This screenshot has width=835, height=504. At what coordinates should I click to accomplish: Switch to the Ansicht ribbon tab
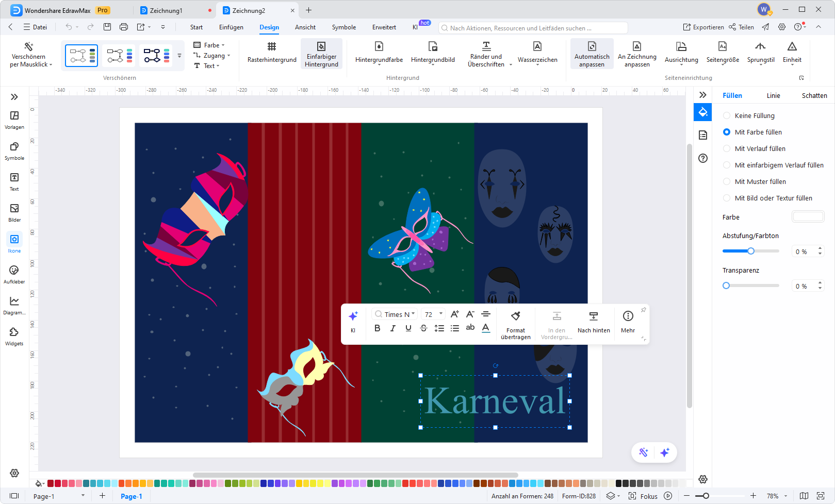pyautogui.click(x=305, y=27)
